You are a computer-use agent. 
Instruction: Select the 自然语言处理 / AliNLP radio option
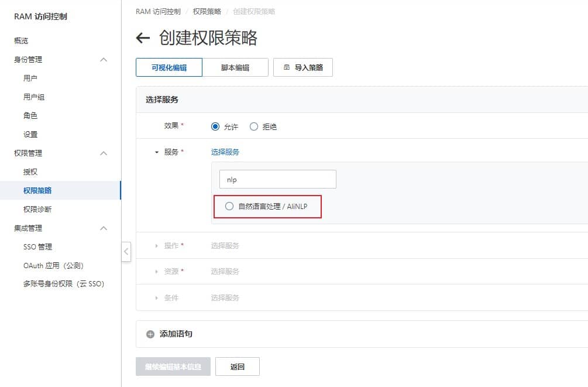(x=229, y=206)
